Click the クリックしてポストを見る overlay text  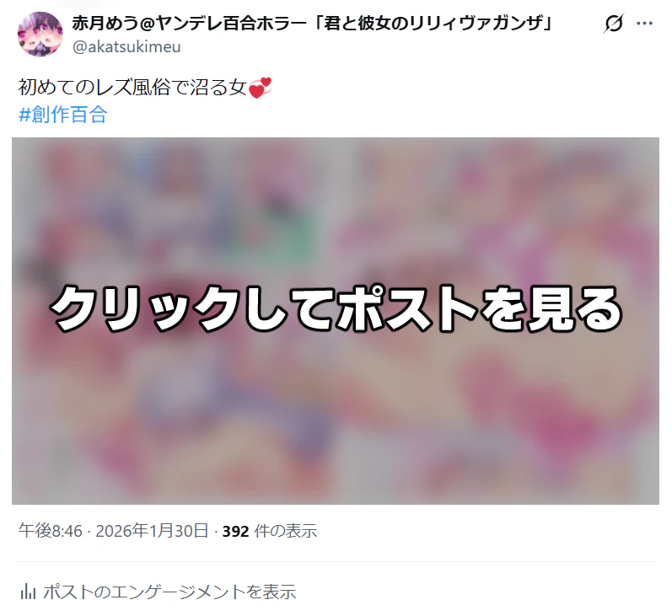[x=336, y=308]
